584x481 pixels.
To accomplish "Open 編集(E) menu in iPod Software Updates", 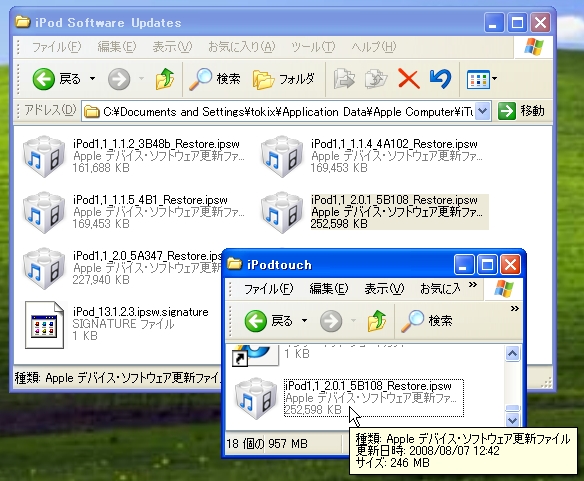I will pos(117,47).
